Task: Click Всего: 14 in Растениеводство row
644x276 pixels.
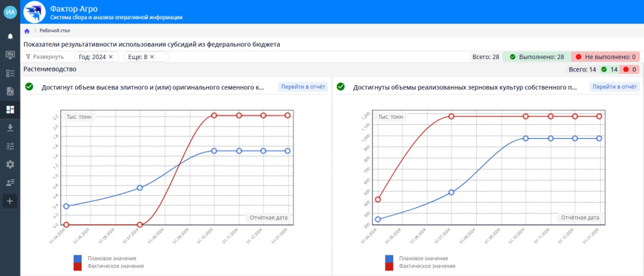Action: (582, 70)
